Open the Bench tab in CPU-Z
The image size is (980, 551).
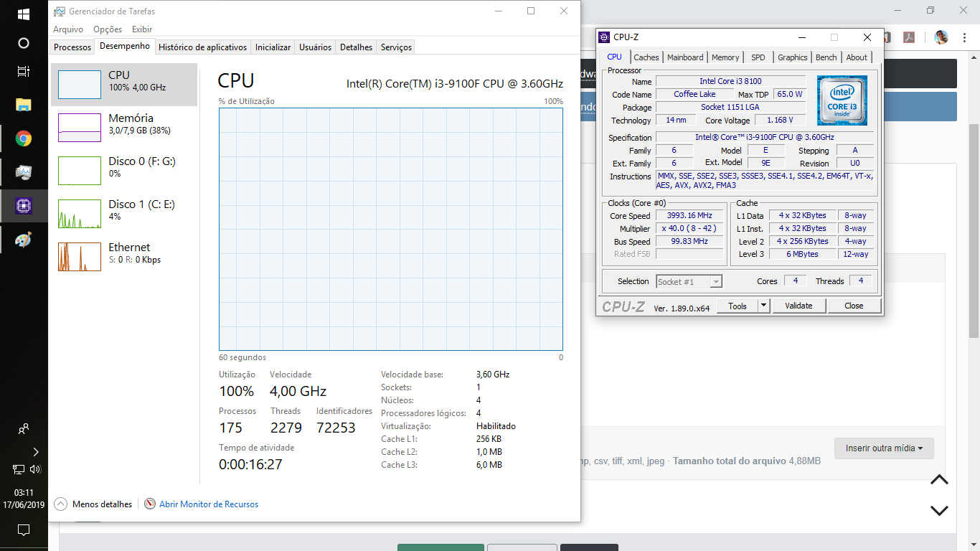pyautogui.click(x=826, y=57)
